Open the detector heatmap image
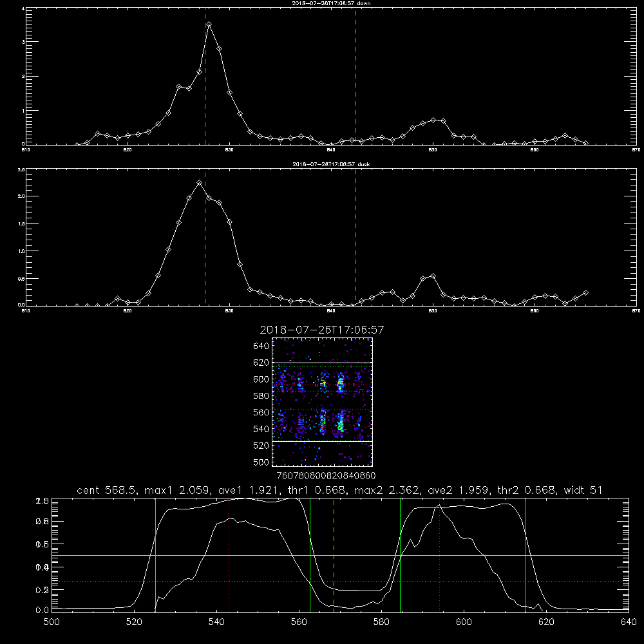 [x=322, y=402]
